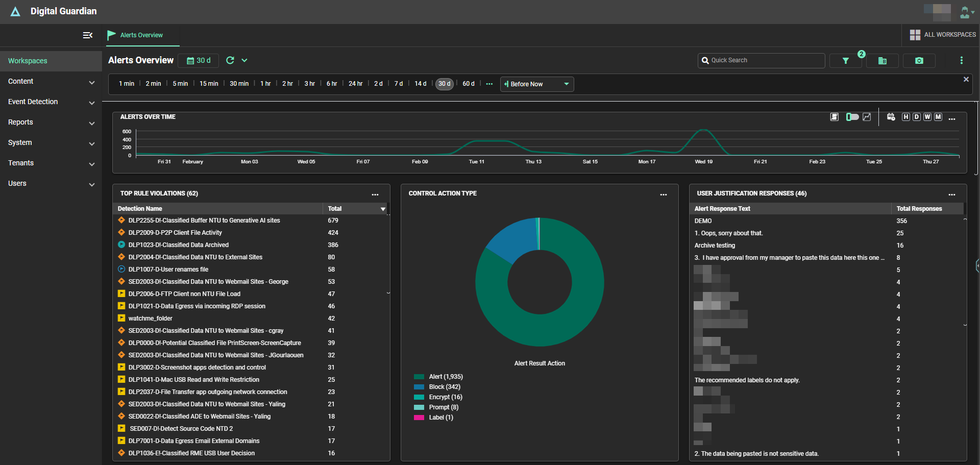Toggle the chart style switch above the graph
The width and height of the screenshot is (980, 465).
pos(851,117)
